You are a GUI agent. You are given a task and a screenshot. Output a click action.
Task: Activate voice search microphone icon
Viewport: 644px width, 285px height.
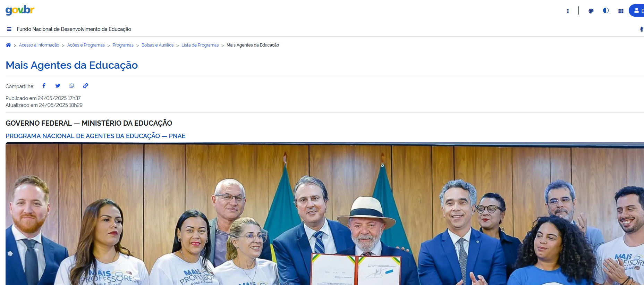click(x=641, y=29)
